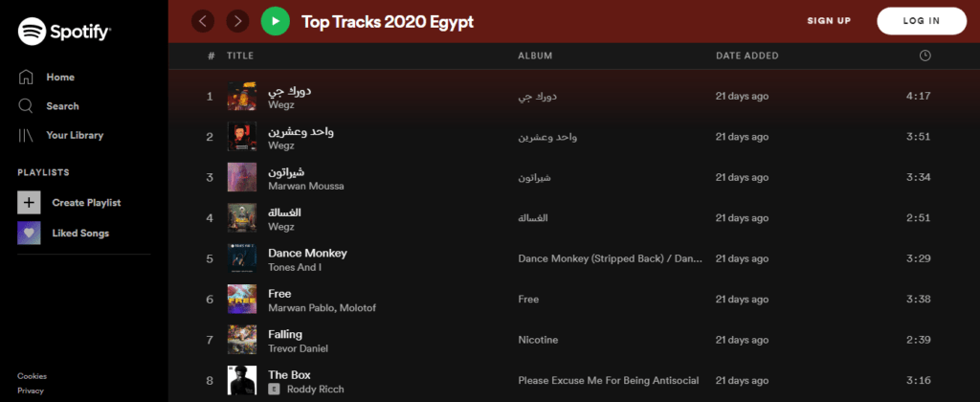Image resolution: width=980 pixels, height=402 pixels.
Task: Click the Dance Monkey album cover thumbnail
Action: [x=242, y=258]
